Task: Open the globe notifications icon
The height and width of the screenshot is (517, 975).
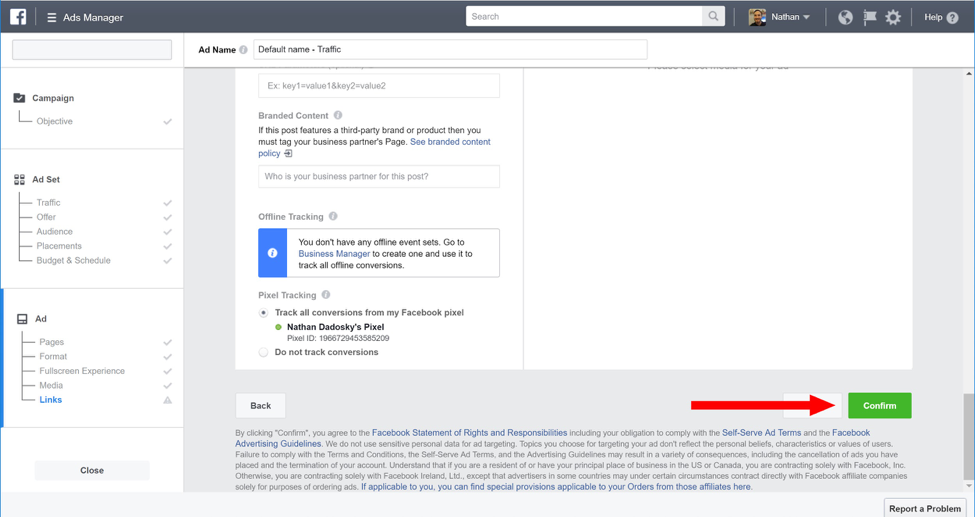Action: [845, 17]
